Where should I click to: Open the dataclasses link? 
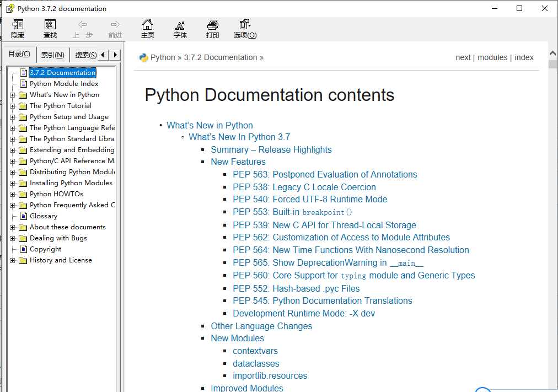tap(256, 363)
